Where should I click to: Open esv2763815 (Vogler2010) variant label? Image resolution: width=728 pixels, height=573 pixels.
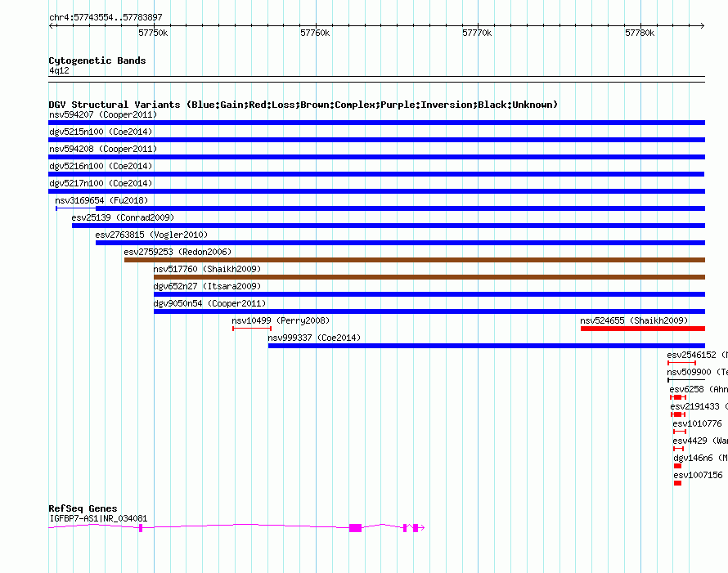(151, 235)
